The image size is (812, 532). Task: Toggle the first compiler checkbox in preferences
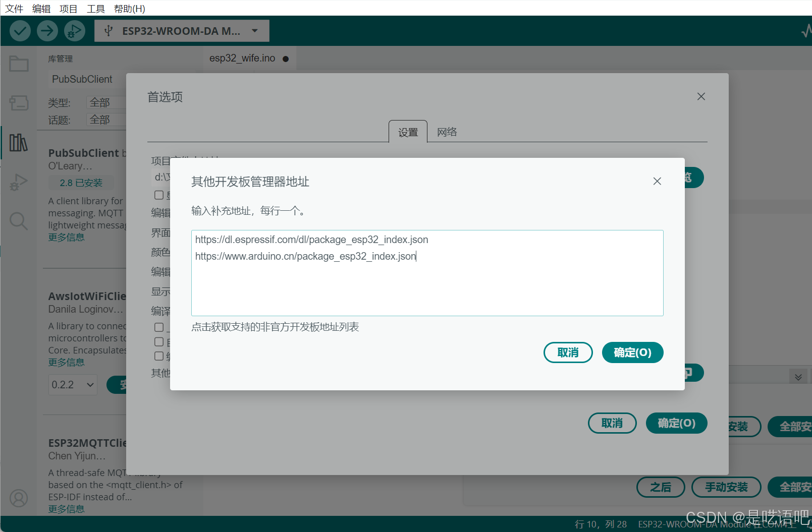158,327
